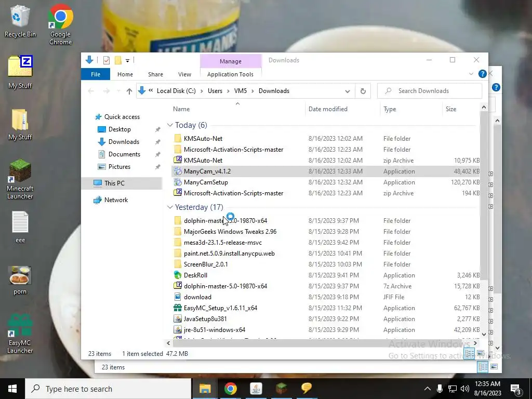This screenshot has width=532, height=399.
Task: Click the KMSAuto-Net folder icon
Action: pos(178,138)
